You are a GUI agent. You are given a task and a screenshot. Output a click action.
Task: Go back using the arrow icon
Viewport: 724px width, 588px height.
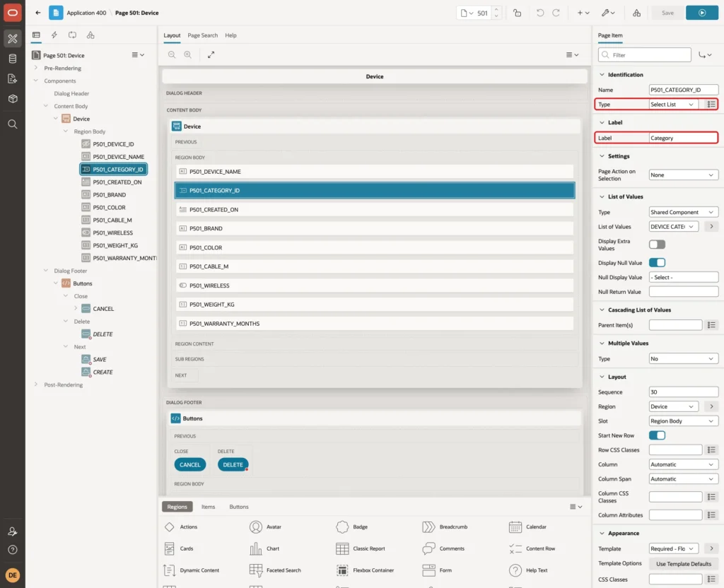coord(38,13)
